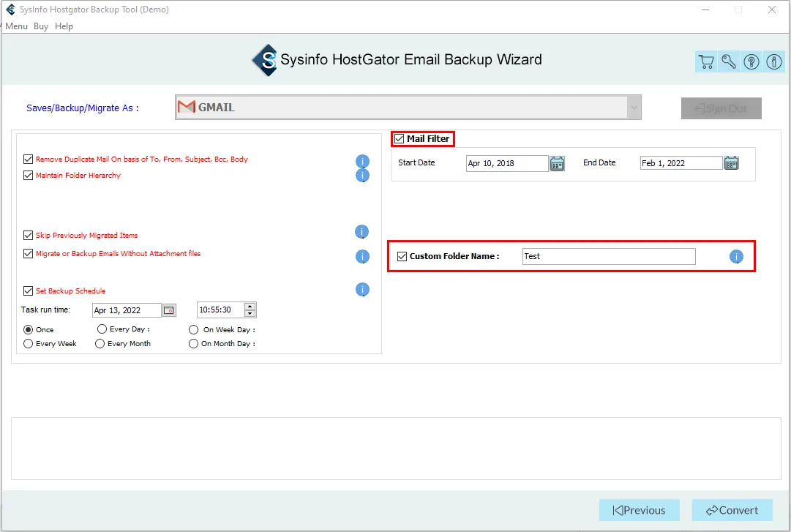Expand the Saves/Backup/Migrate As dropdown
The height and width of the screenshot is (532, 791).
click(x=633, y=108)
